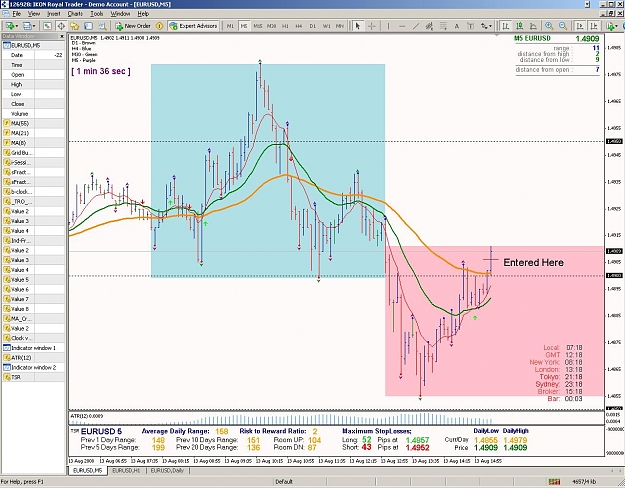Open the File menu

[x=16, y=14]
